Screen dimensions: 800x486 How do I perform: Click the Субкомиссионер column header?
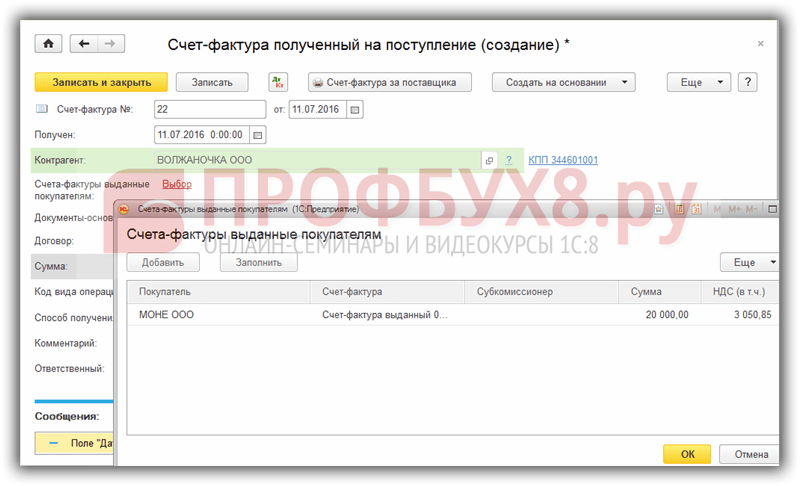(x=541, y=292)
